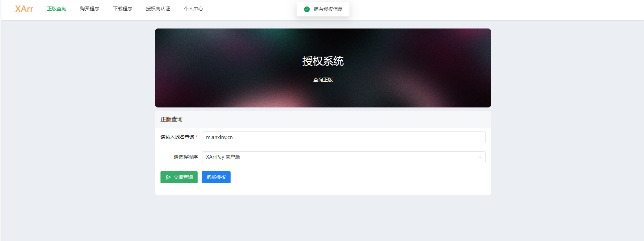The image size is (644, 241).
Task: Expand the program select chevron arrow
Action: point(480,157)
